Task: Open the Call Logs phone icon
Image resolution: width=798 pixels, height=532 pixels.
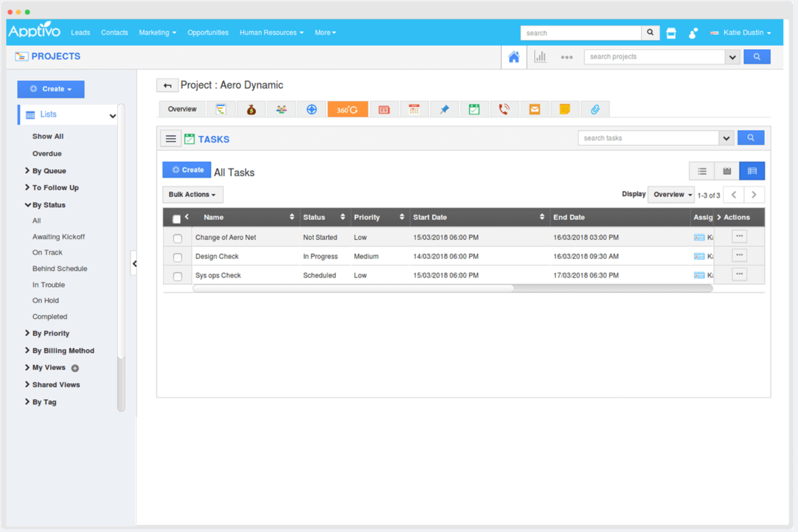Action: pyautogui.click(x=504, y=109)
